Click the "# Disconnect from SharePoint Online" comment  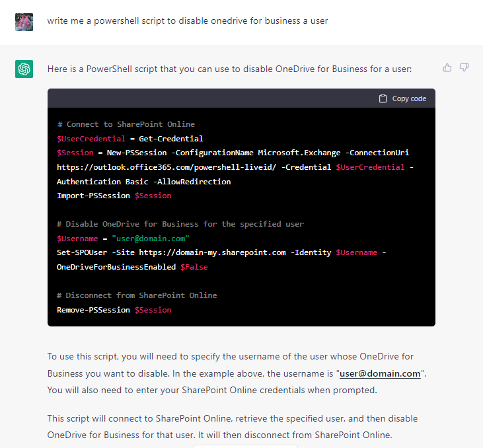pos(137,295)
